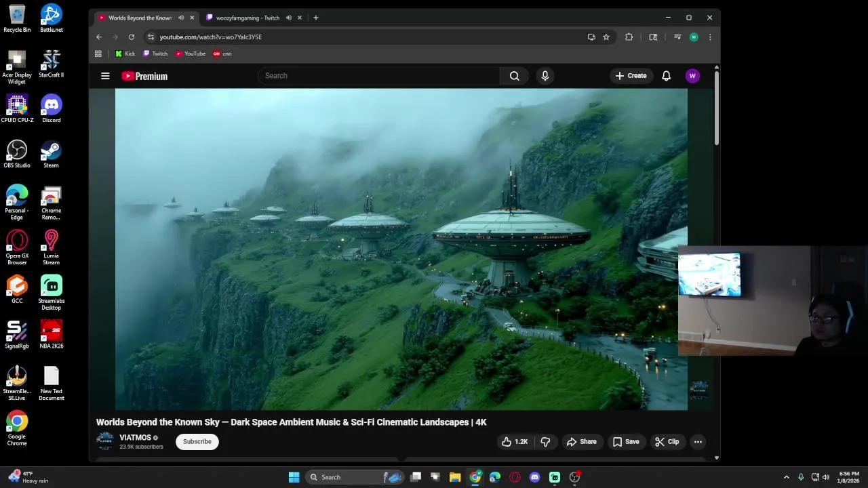The image size is (868, 488).
Task: Bookmark this page with the star
Action: 606,37
